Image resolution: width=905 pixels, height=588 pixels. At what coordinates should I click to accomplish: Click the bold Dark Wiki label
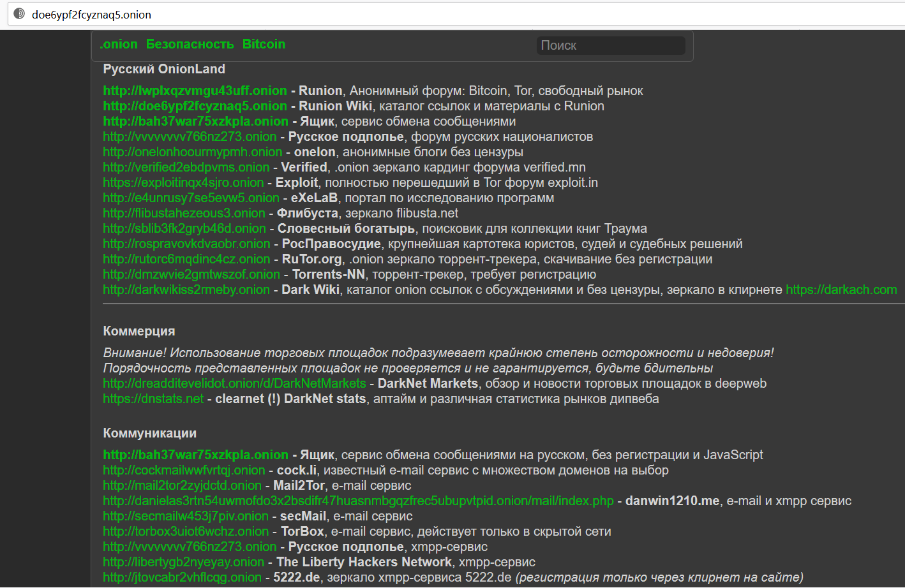tap(311, 290)
